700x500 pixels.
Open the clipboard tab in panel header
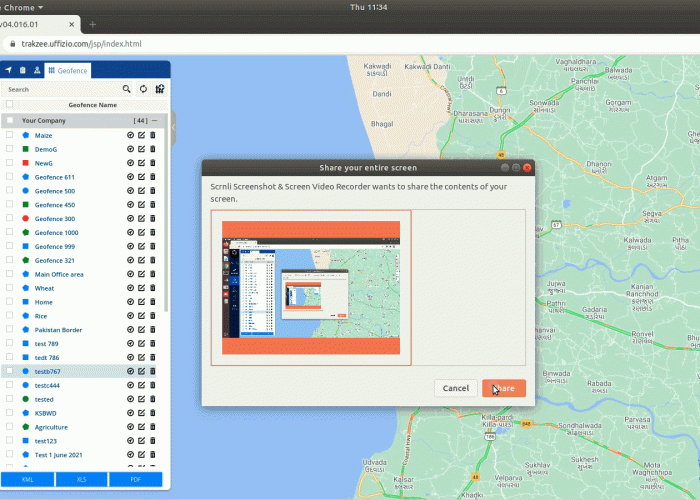coord(23,70)
